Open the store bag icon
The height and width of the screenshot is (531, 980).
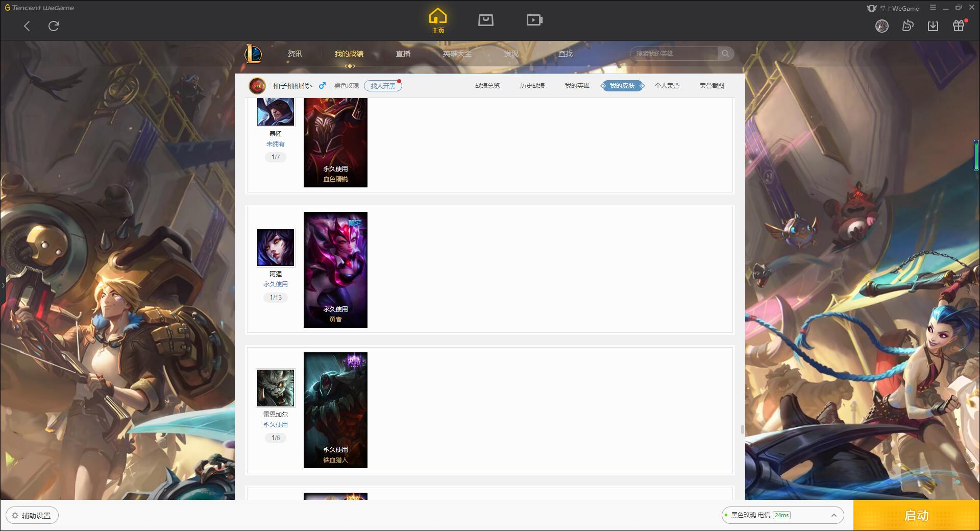(x=486, y=20)
